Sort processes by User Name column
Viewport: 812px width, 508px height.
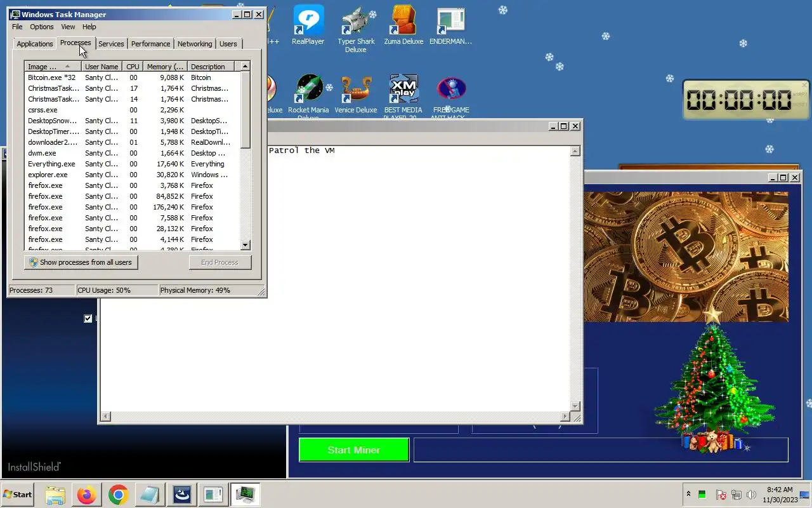pyautogui.click(x=101, y=67)
